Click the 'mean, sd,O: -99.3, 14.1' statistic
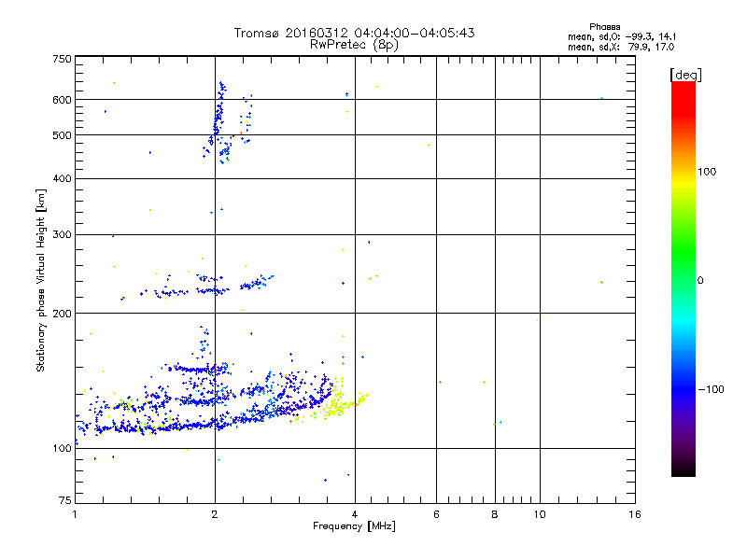747x560 pixels. pos(622,36)
